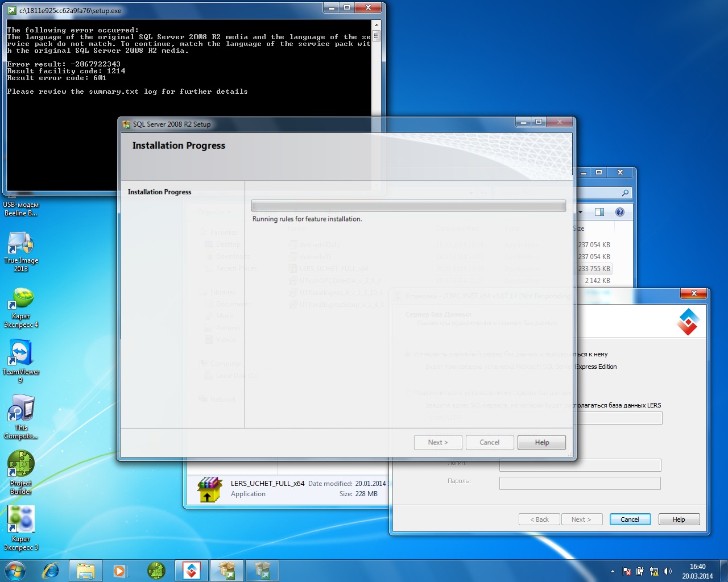This screenshot has height=582, width=728.
Task: Open USB-модем Beeline desktop shortcut
Action: coord(21,209)
